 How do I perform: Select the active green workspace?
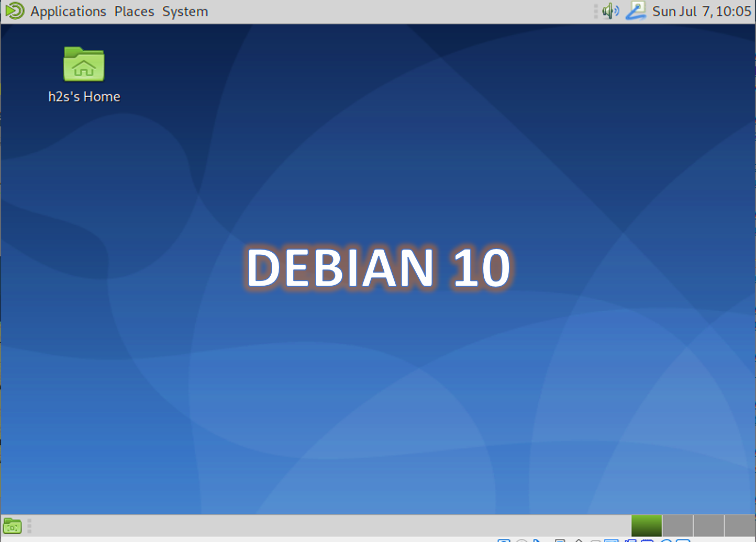pyautogui.click(x=646, y=525)
